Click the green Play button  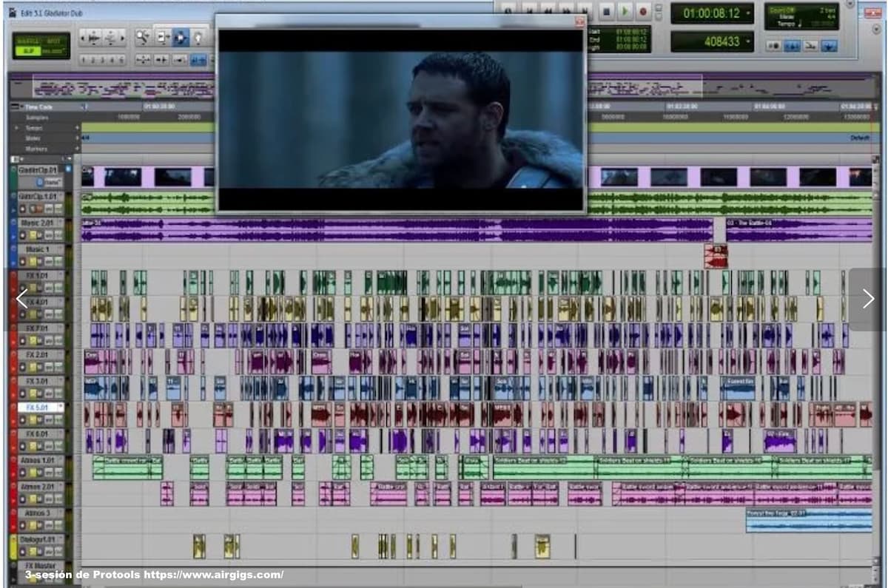[625, 12]
